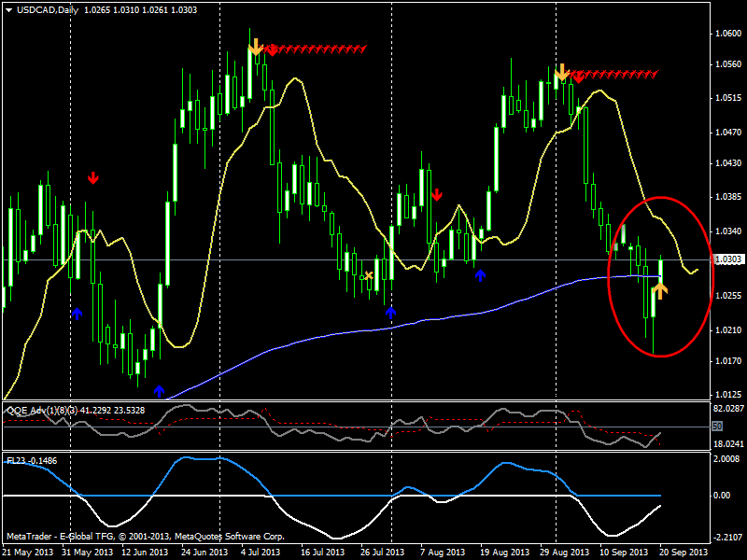The height and width of the screenshot is (560, 747).
Task: Click the 10 Sep 2013 date label
Action: [624, 553]
